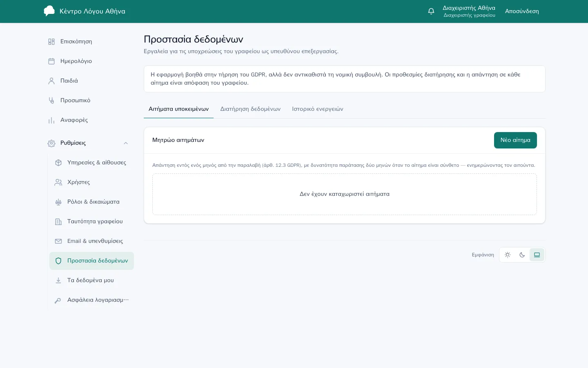Viewport: 588px width, 368px height.
Task: Click the one-month response deadline note
Action: coord(343,165)
